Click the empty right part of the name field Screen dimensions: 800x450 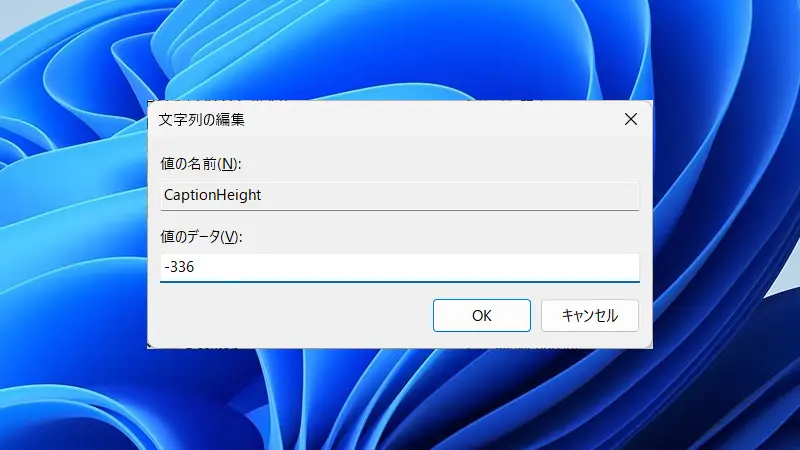pyautogui.click(x=459, y=196)
